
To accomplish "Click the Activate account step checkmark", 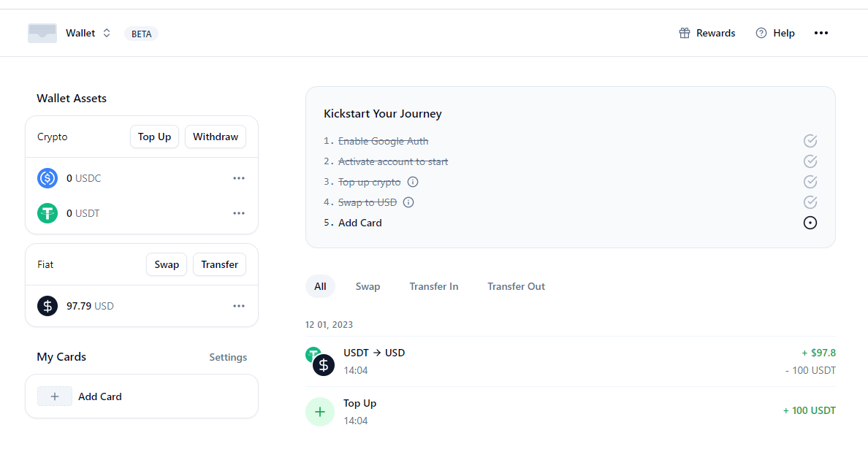I will point(810,161).
